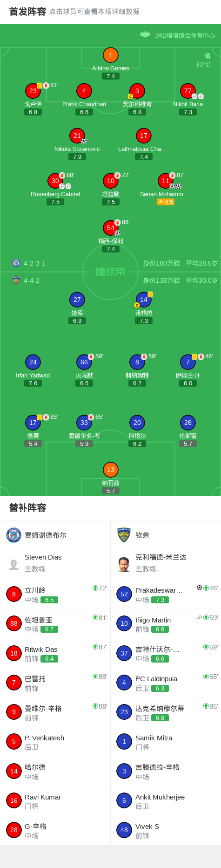Select number 54 梅西-保利 striker badge
221x868 pixels.
pyautogui.click(x=111, y=228)
